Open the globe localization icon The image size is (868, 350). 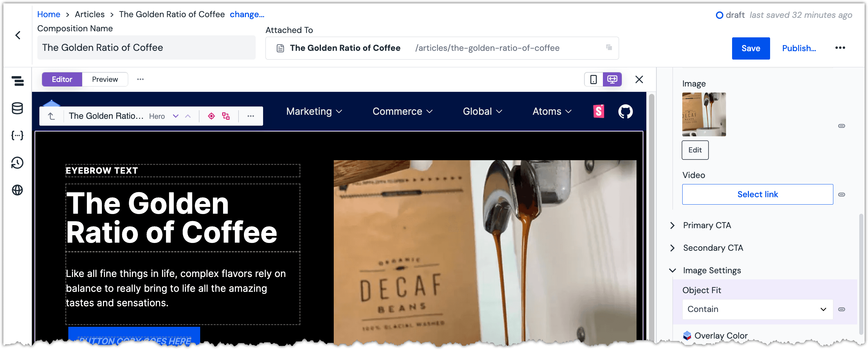pyautogui.click(x=17, y=190)
